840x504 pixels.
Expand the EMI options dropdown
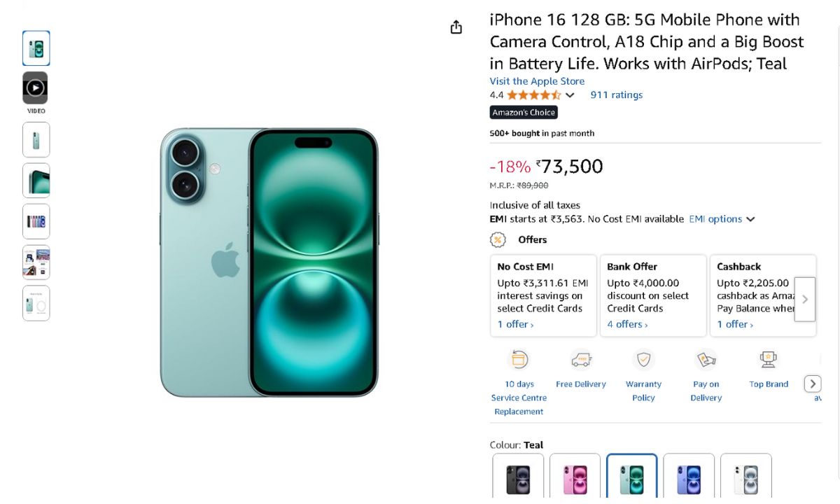pyautogui.click(x=722, y=219)
